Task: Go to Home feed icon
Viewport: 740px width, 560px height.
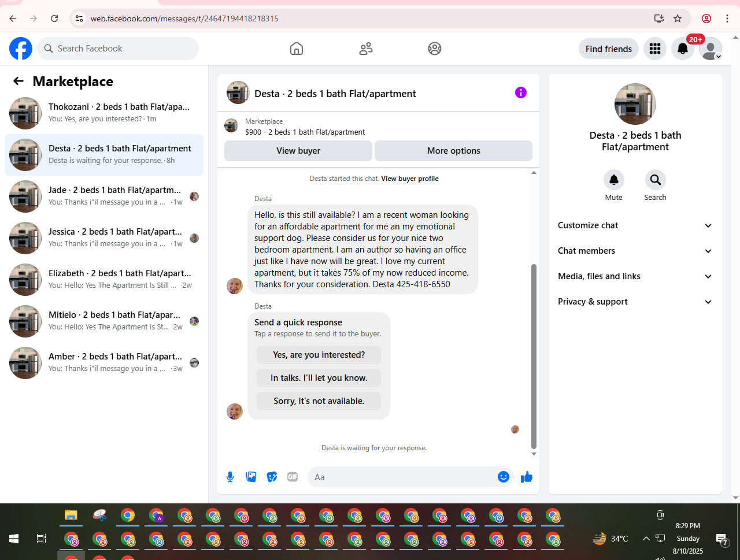Action: [x=297, y=49]
